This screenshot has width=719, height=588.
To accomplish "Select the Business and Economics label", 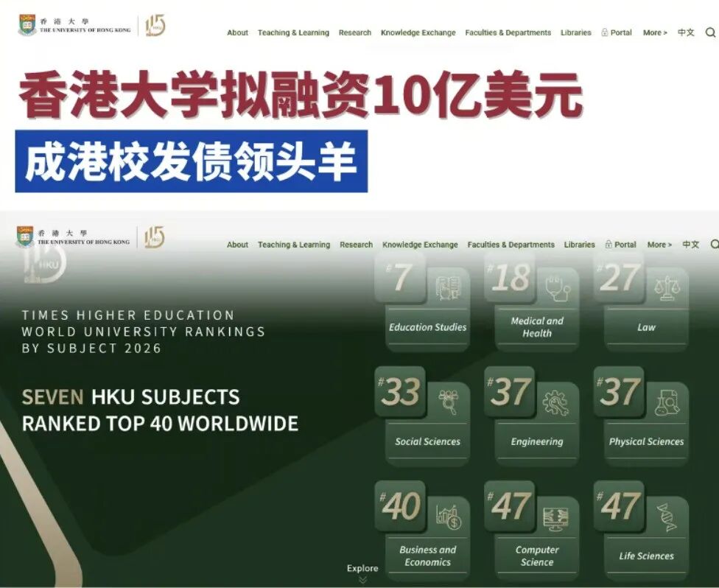I will [x=428, y=556].
